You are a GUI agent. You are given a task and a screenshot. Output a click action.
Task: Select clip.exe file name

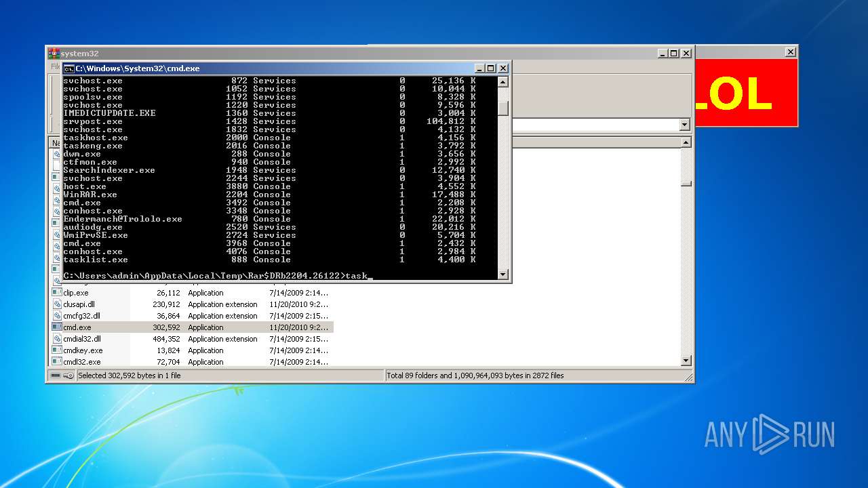point(76,293)
